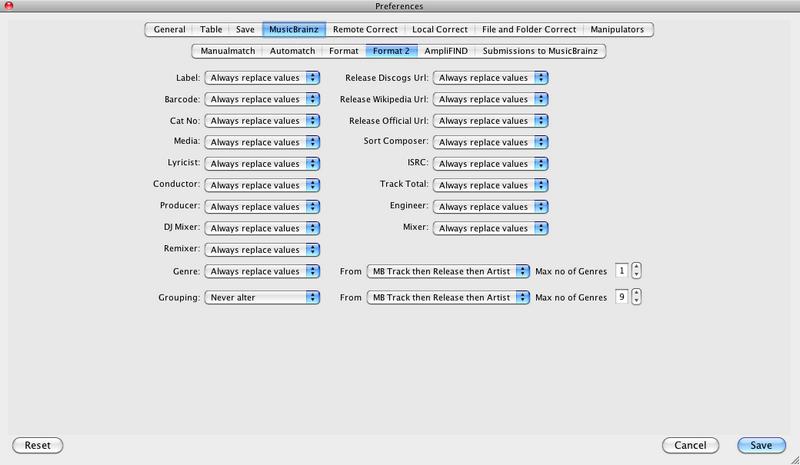Screen dimensions: 800x465
Task: Click the Save button
Action: click(761, 445)
